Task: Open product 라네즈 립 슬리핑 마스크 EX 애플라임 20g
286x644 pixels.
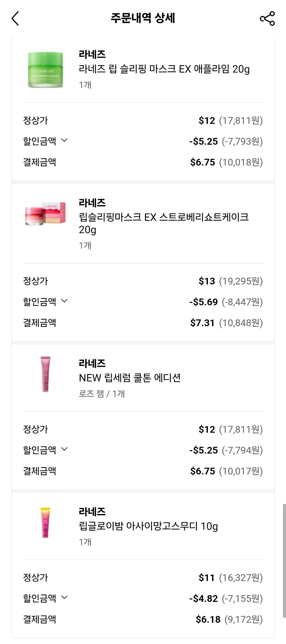Action: 164,69
